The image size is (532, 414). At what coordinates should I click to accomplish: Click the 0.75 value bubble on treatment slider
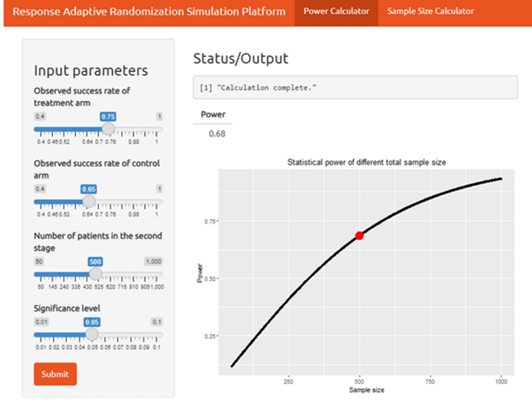[108, 117]
